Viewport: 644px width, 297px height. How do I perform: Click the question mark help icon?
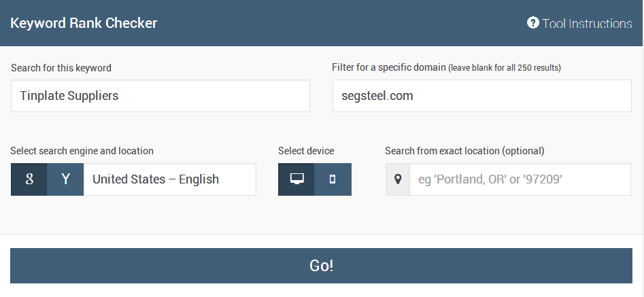point(533,23)
